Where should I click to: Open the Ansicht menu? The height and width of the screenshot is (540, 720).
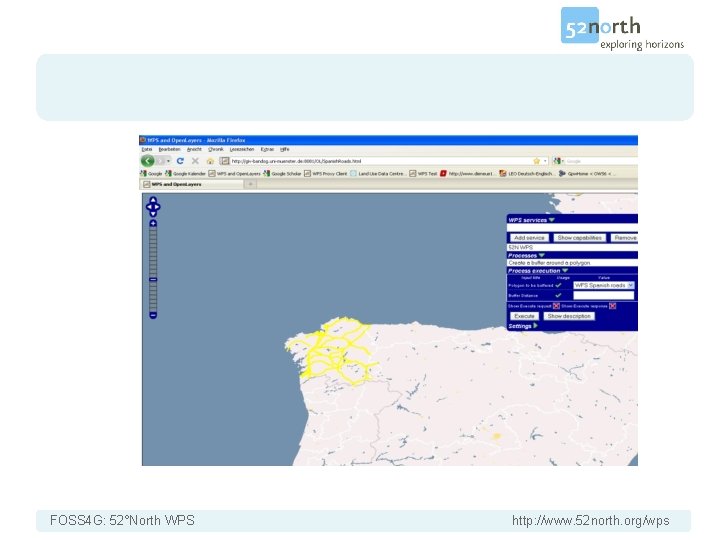tap(194, 149)
